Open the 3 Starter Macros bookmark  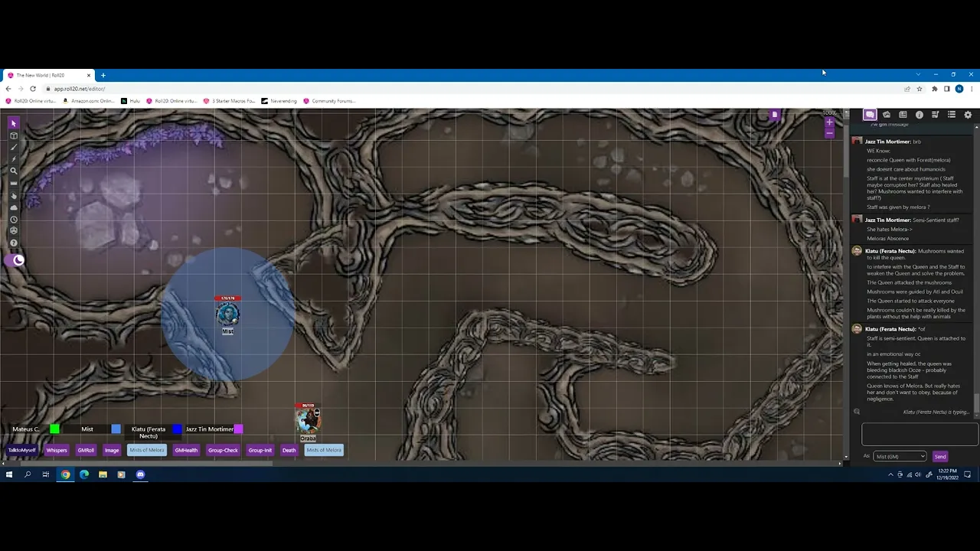(229, 101)
